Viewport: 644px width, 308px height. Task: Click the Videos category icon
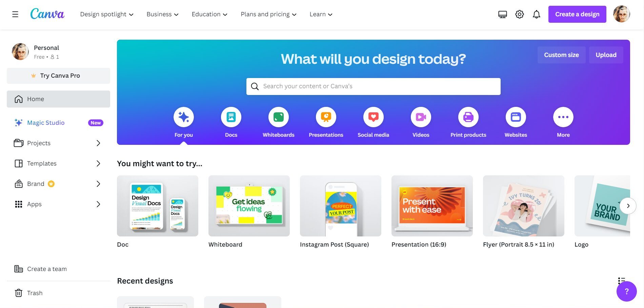(421, 117)
